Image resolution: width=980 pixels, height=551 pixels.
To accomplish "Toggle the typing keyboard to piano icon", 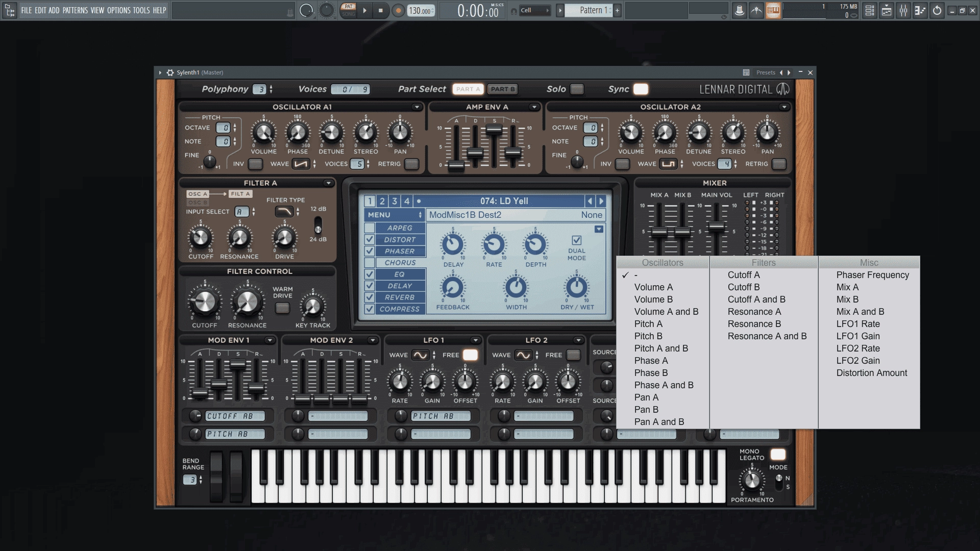I will point(773,10).
